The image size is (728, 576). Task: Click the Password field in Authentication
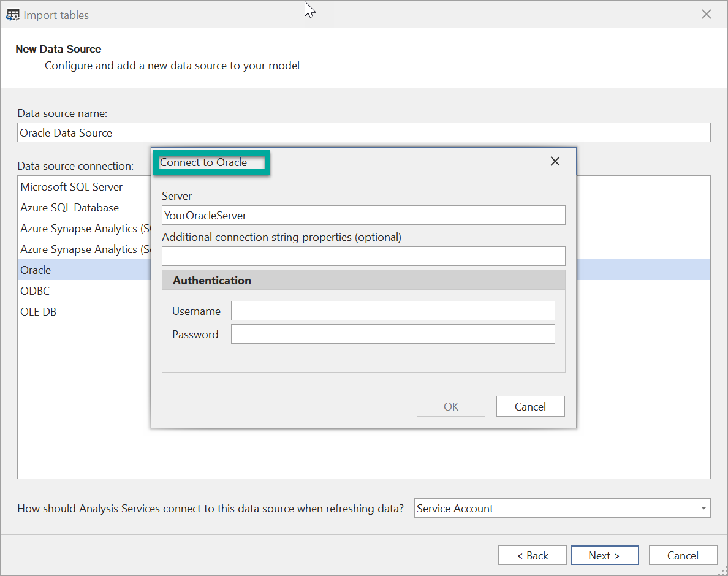tap(392, 334)
